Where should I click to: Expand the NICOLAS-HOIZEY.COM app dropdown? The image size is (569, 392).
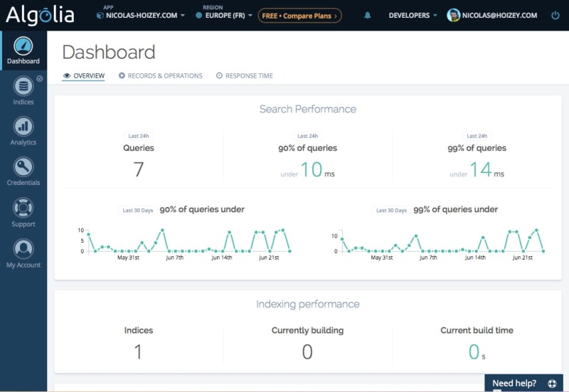pyautogui.click(x=141, y=15)
